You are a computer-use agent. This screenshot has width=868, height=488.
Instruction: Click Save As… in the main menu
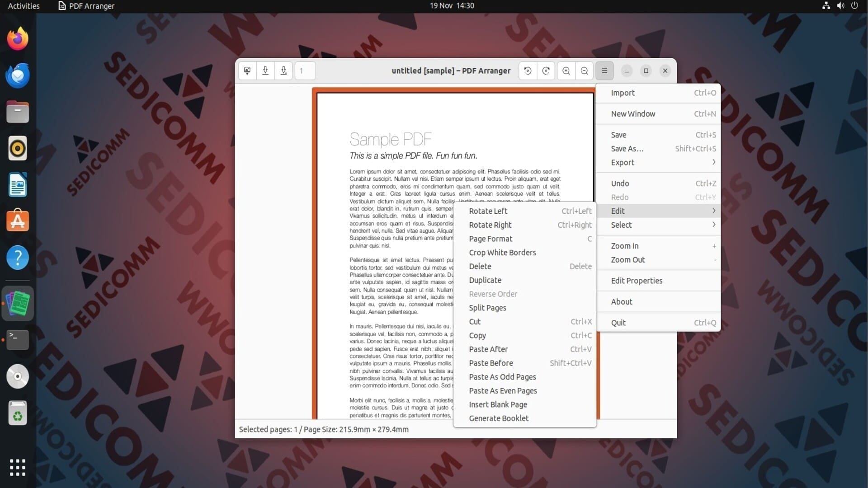coord(658,149)
